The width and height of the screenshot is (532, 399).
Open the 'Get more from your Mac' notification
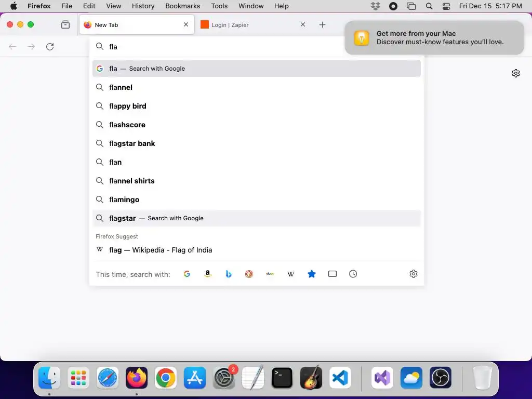click(434, 37)
